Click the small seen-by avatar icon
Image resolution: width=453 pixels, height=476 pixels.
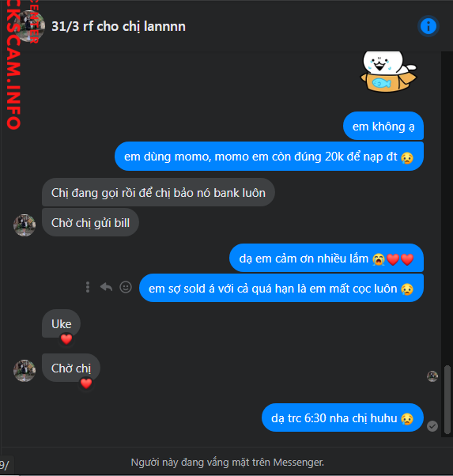click(x=432, y=376)
